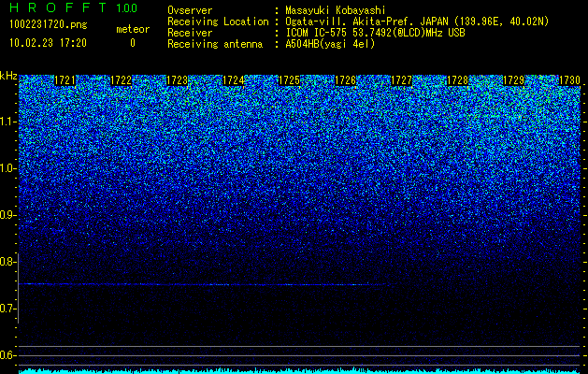Viewport: 588px width, 374px height.
Task: Click the 1730 time marker
Action: 570,80
